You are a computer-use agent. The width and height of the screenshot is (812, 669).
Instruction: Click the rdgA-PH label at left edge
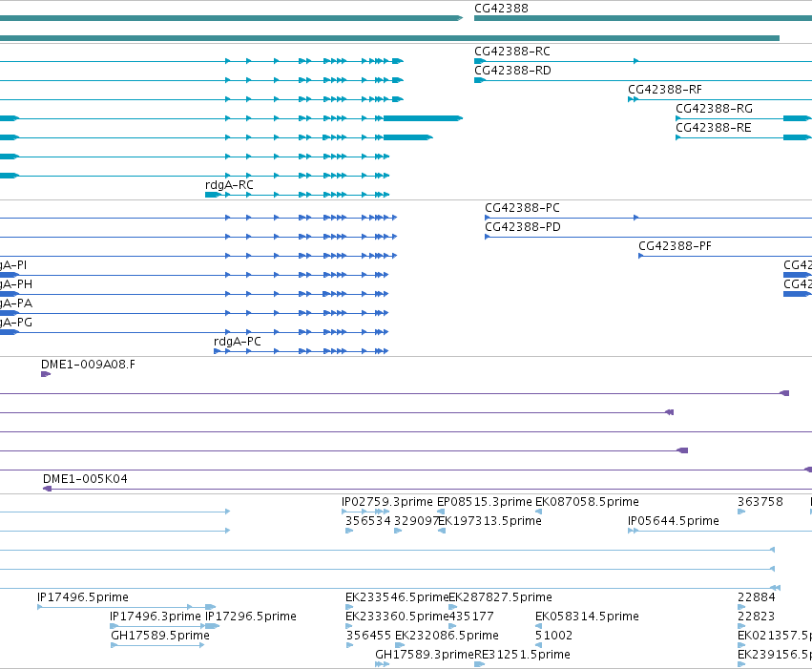coord(16,284)
